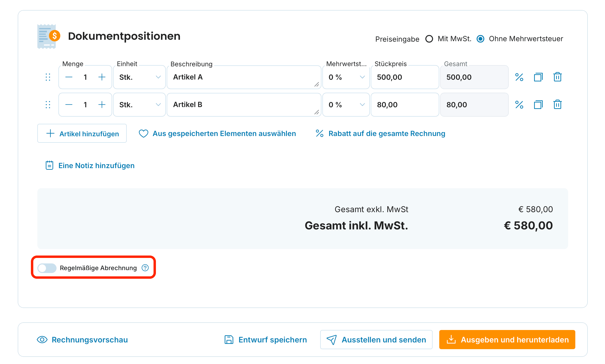The width and height of the screenshot is (605, 364).
Task: Increase quantity for Artikel A
Action: click(102, 77)
